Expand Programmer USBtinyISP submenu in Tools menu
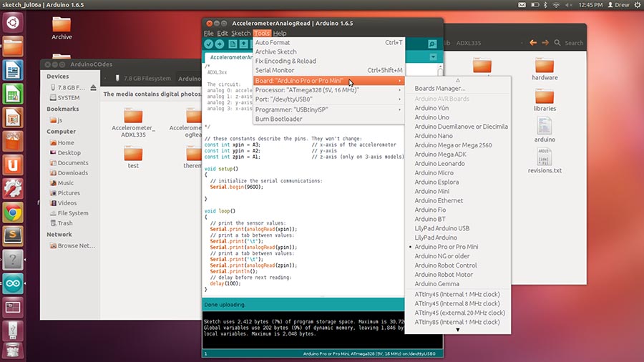644x362 pixels. click(328, 109)
